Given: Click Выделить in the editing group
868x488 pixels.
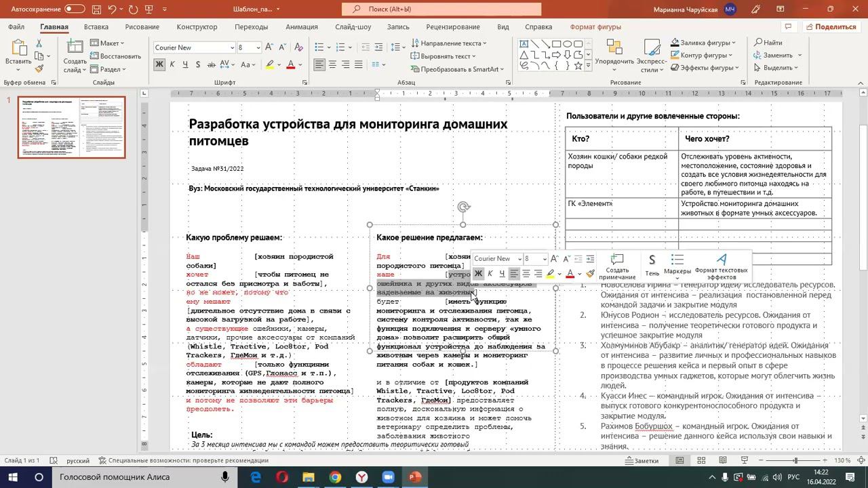Looking at the screenshot, I should coord(776,68).
